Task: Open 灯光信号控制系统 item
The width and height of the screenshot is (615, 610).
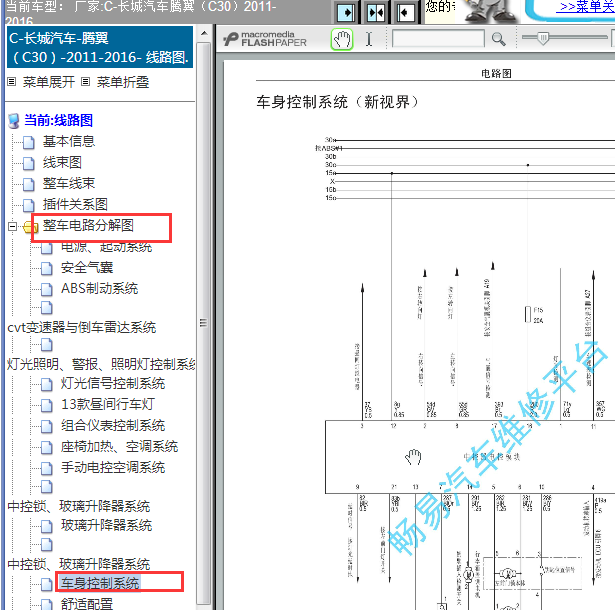Action: [113, 384]
